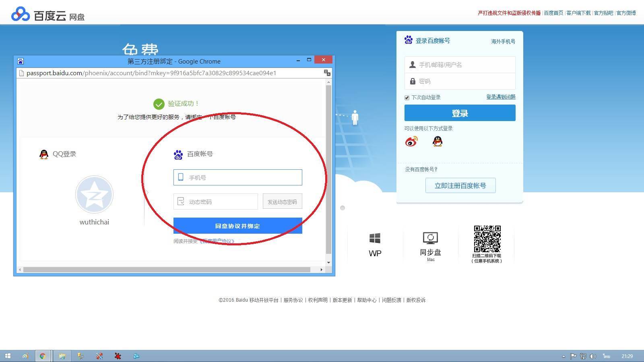Open the 登录遇到问题 help link
644x362 pixels.
tap(501, 97)
